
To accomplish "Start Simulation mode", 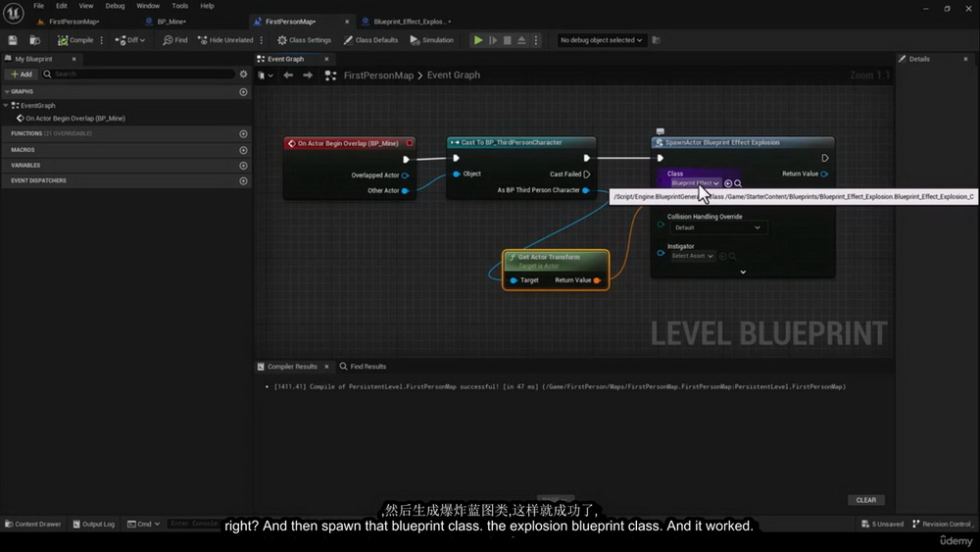I will click(x=432, y=40).
